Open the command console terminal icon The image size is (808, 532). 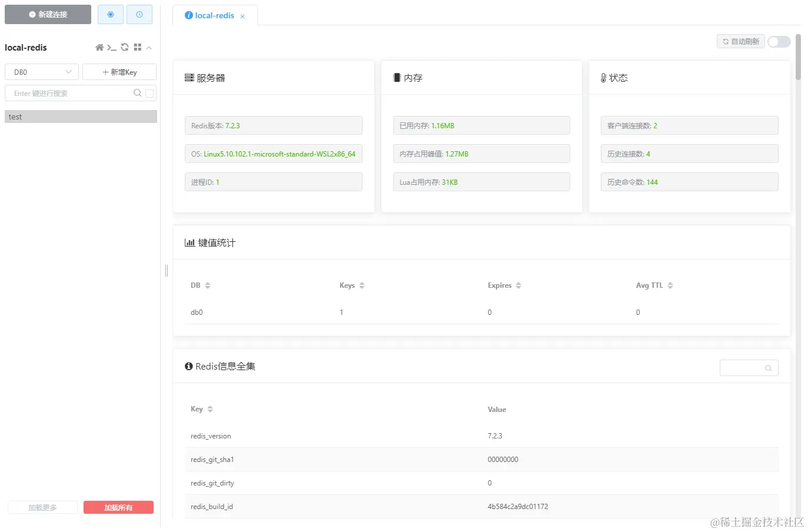click(112, 47)
